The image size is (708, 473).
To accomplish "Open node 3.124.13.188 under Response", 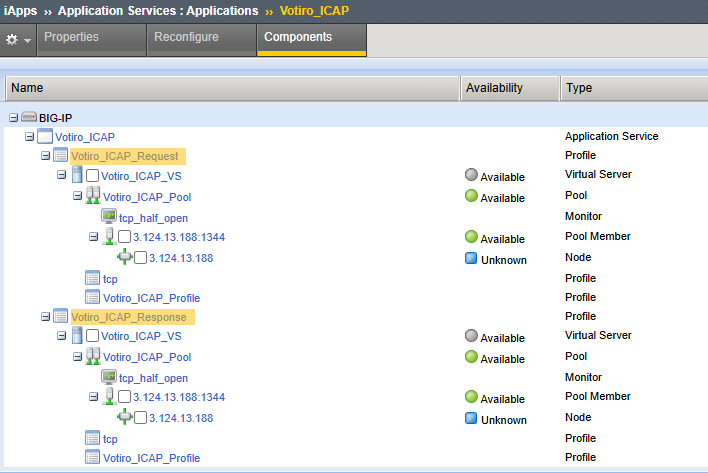I will pyautogui.click(x=181, y=418).
